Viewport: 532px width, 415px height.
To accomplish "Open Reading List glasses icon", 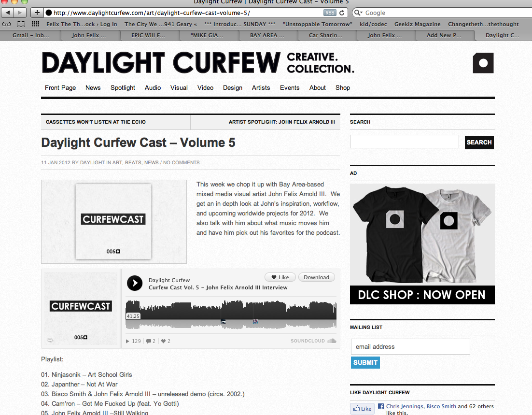I will pos(6,24).
